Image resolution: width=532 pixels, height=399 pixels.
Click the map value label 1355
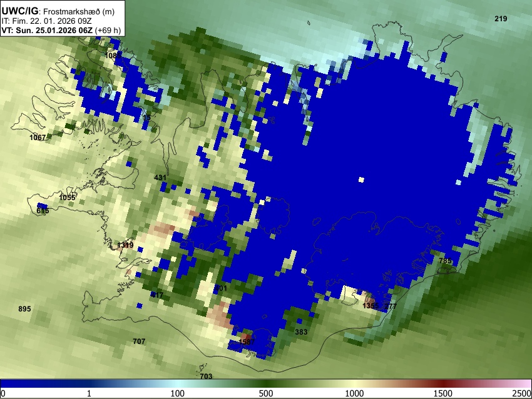[x=370, y=306]
